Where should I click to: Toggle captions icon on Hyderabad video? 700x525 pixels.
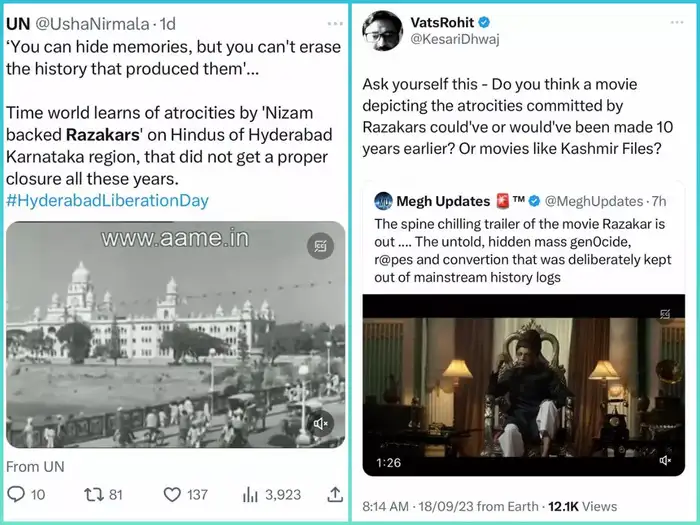pyautogui.click(x=321, y=246)
